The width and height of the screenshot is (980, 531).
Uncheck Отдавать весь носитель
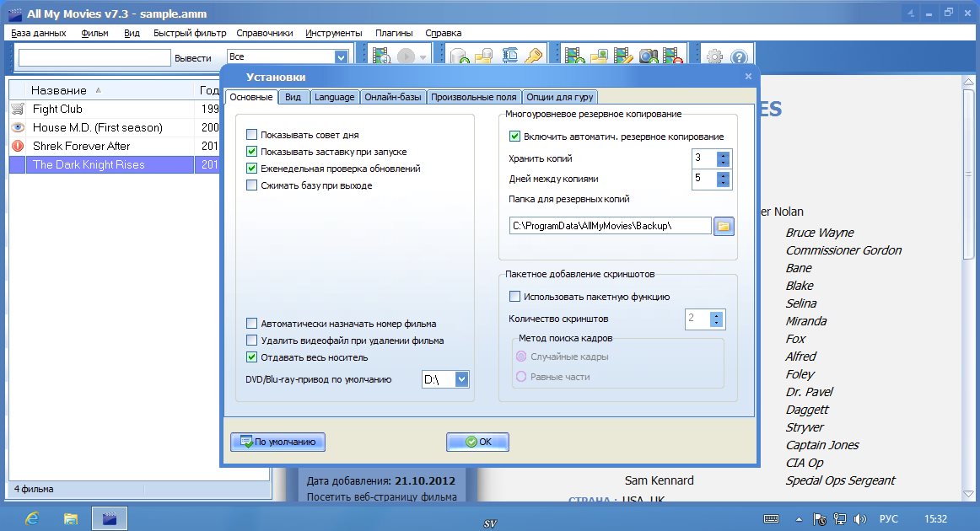pyautogui.click(x=251, y=357)
